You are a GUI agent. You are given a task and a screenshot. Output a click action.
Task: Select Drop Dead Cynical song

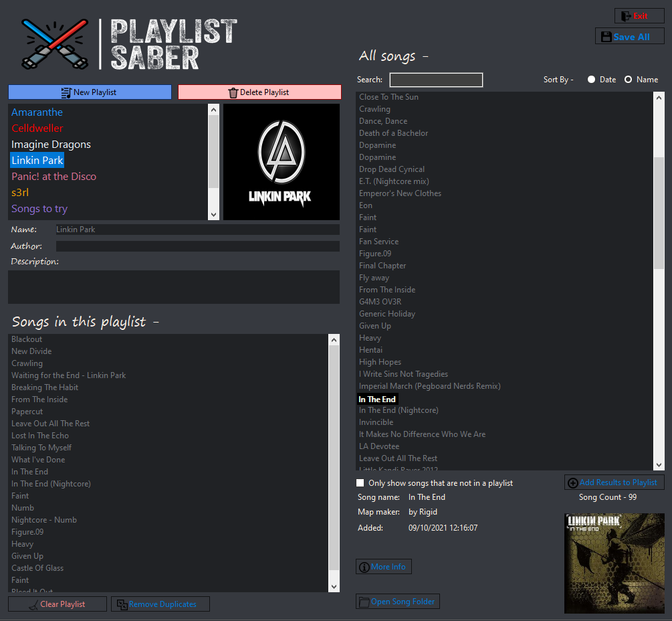point(392,169)
